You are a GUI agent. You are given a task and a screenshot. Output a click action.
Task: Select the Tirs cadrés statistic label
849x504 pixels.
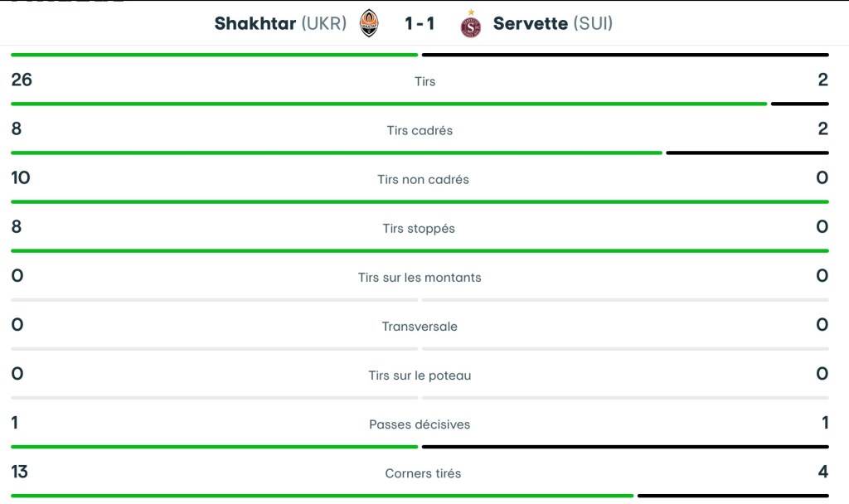tap(420, 130)
